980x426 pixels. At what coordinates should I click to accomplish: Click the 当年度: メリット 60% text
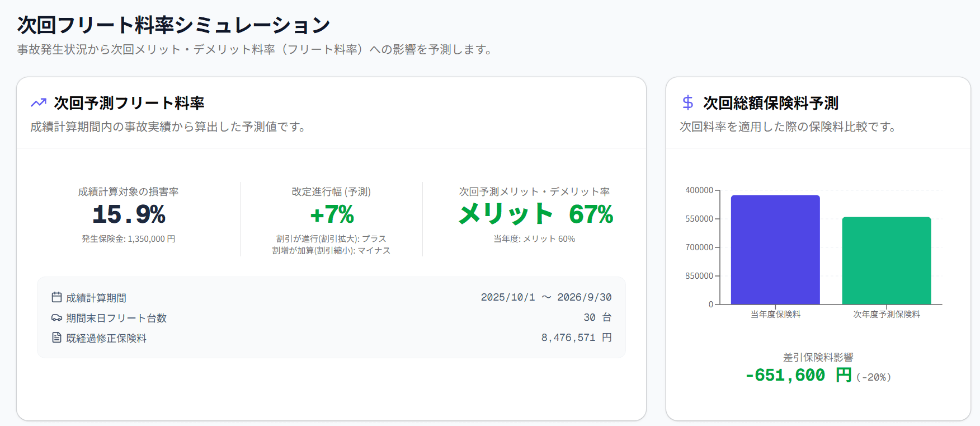[534, 239]
